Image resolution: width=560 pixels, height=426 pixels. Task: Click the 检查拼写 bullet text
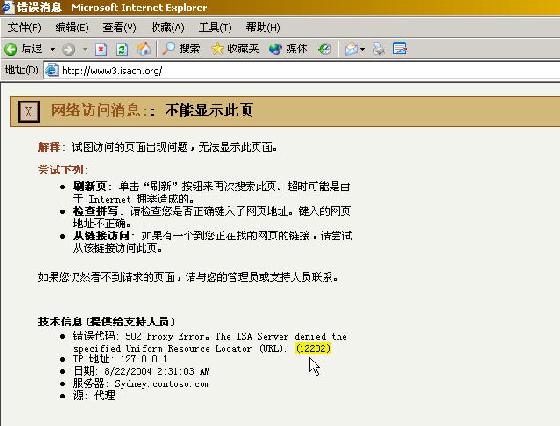tap(95, 211)
